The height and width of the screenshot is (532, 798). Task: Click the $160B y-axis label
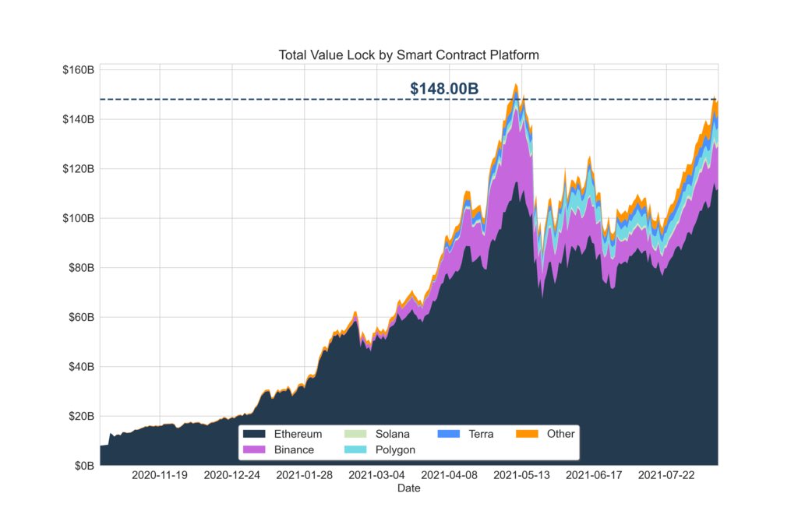79,70
